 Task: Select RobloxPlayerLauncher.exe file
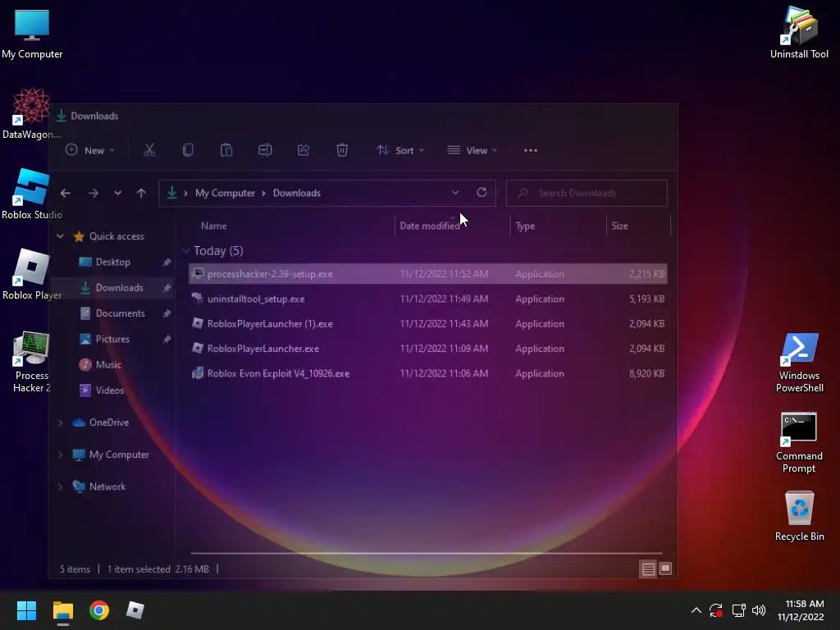[x=428, y=349]
